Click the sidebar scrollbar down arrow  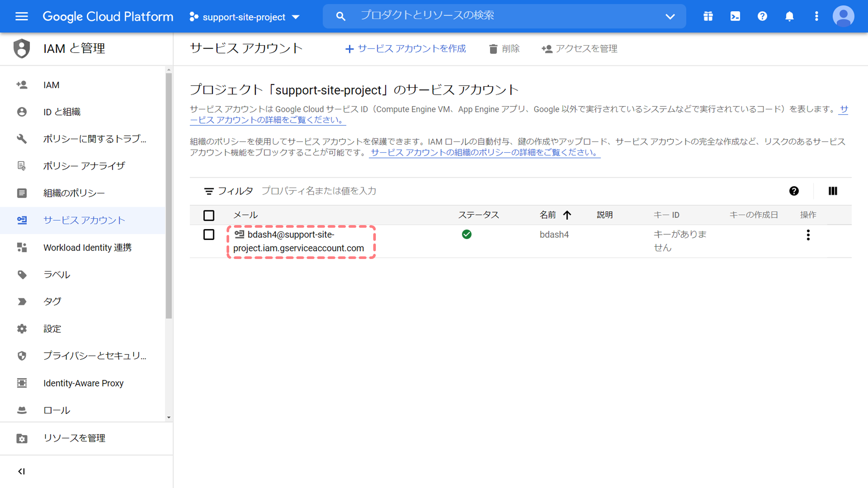[x=169, y=418]
